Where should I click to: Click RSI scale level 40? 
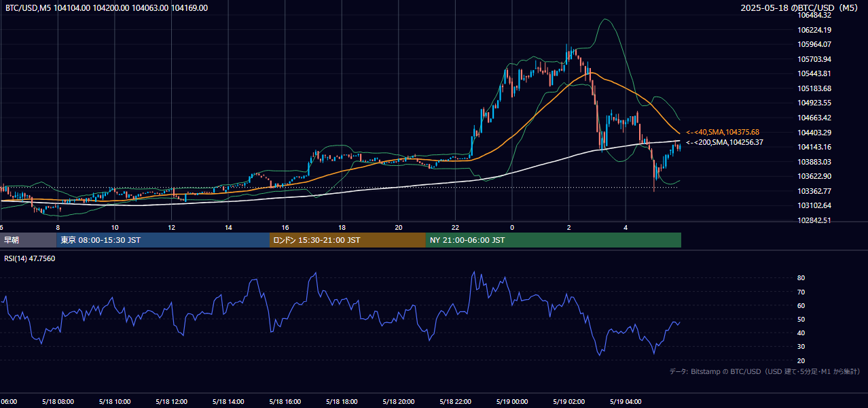(x=801, y=333)
